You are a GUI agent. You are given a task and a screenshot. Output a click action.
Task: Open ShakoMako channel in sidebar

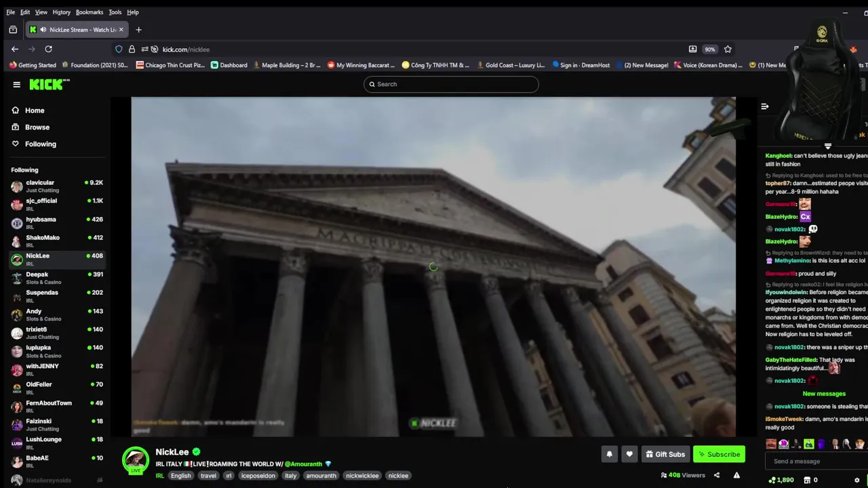57,241
